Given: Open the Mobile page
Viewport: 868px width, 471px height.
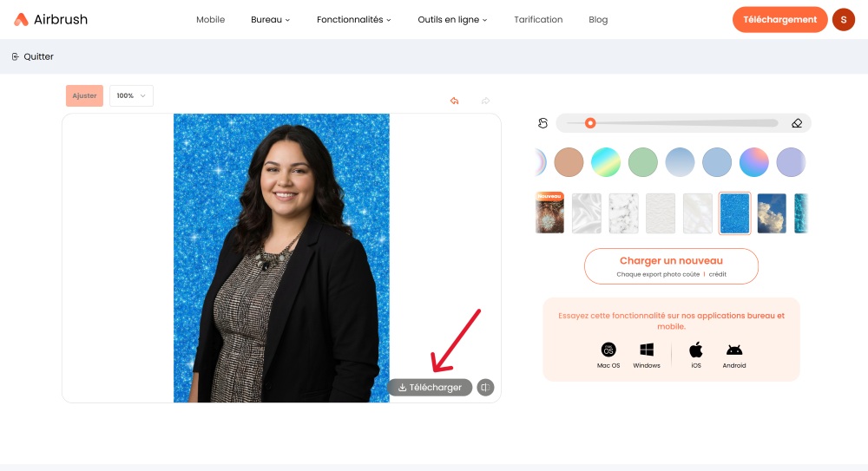Looking at the screenshot, I should (210, 19).
